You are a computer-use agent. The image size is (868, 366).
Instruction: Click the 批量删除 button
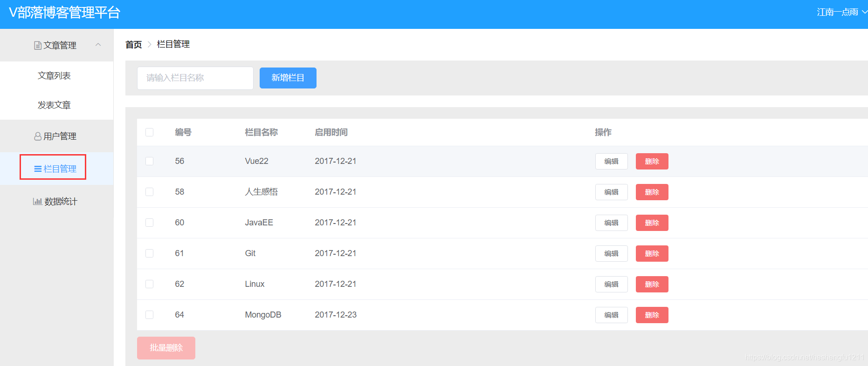(166, 348)
